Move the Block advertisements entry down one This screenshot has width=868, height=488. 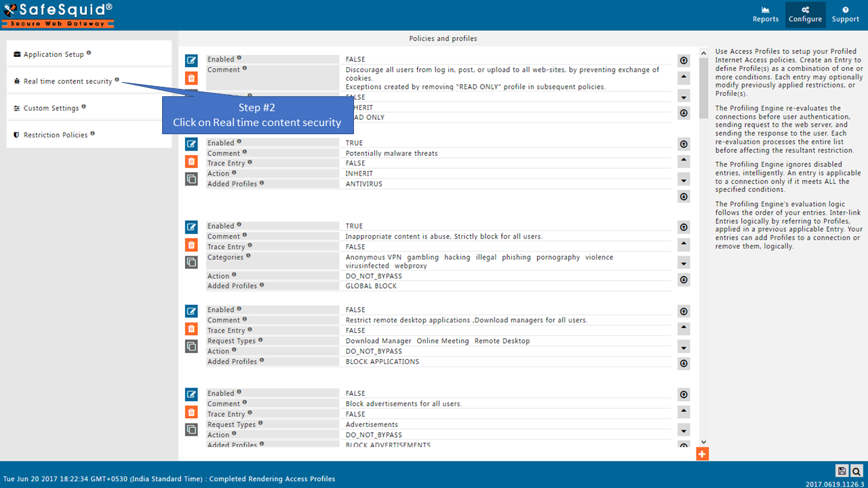click(x=684, y=430)
